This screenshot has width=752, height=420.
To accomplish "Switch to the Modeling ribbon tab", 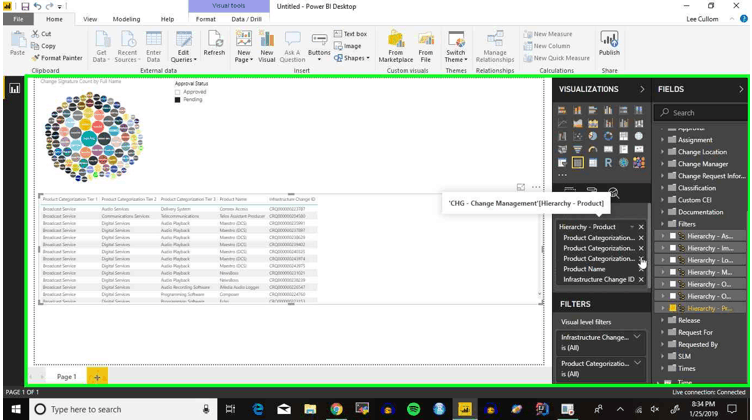I will coord(127,19).
